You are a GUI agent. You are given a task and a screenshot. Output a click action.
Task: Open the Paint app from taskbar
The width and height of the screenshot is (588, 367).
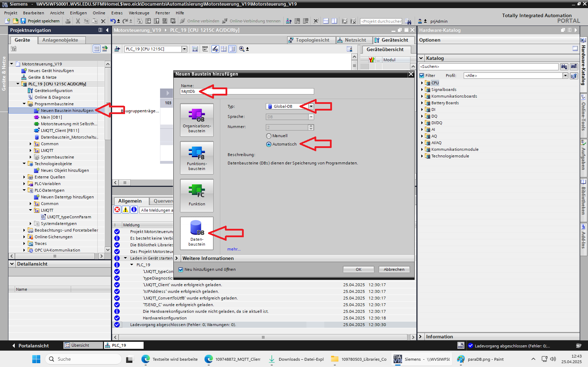480,359
